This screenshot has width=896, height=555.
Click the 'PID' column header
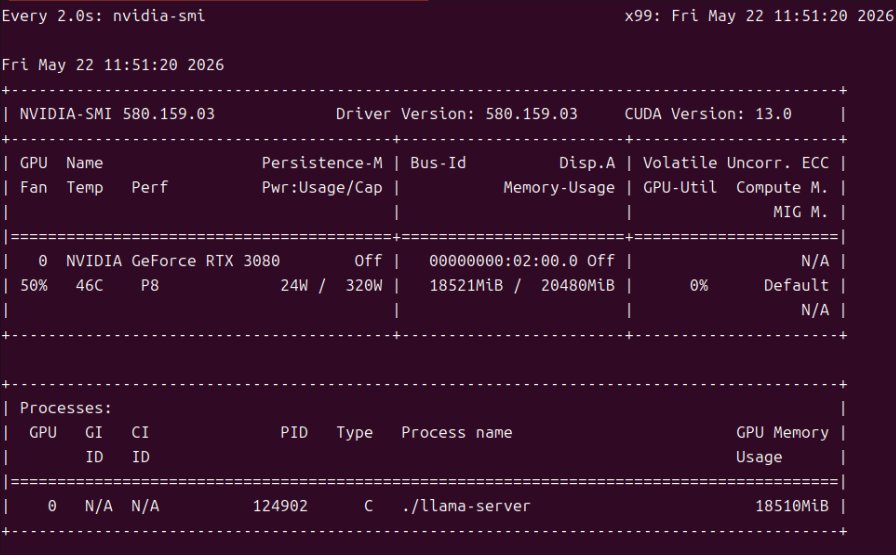click(294, 433)
